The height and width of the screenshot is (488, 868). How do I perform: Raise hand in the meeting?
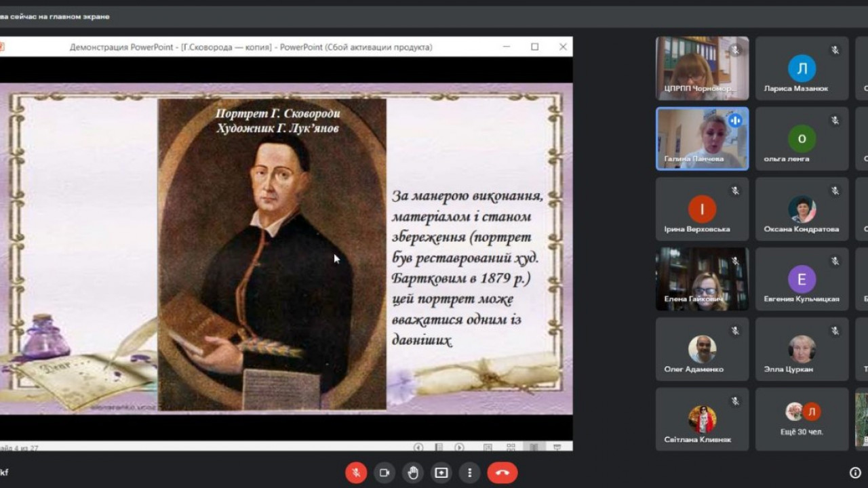tap(413, 472)
